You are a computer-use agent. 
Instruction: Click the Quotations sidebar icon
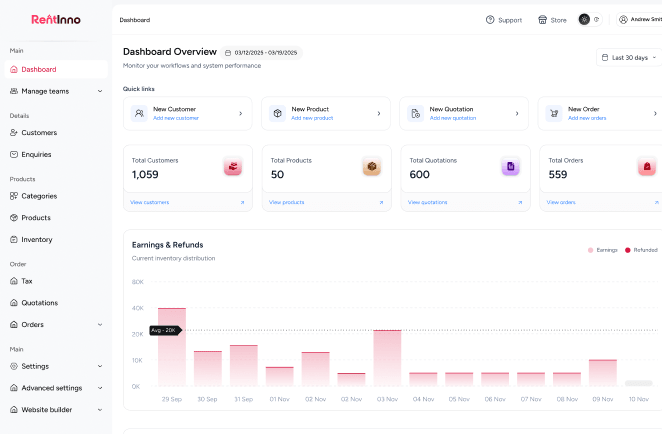pos(14,303)
